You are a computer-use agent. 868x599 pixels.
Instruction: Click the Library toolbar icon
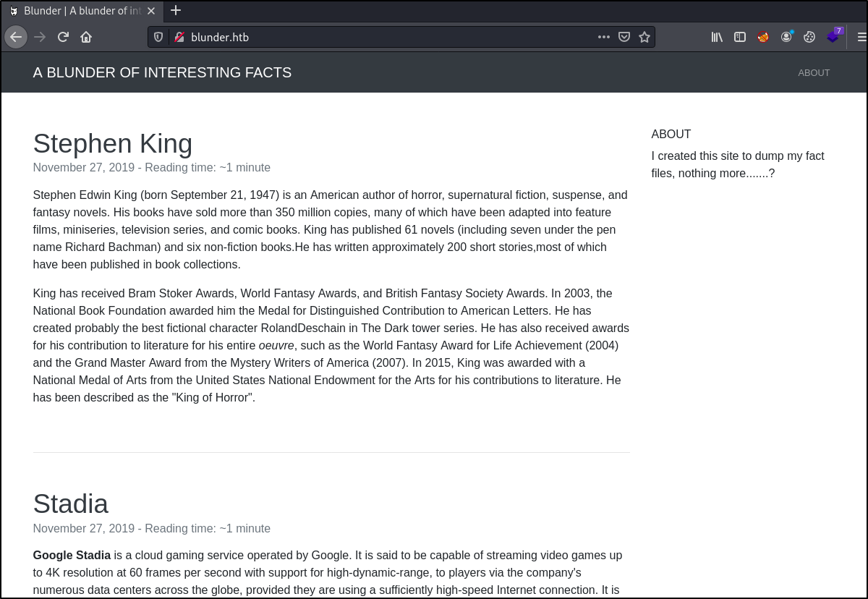click(717, 37)
